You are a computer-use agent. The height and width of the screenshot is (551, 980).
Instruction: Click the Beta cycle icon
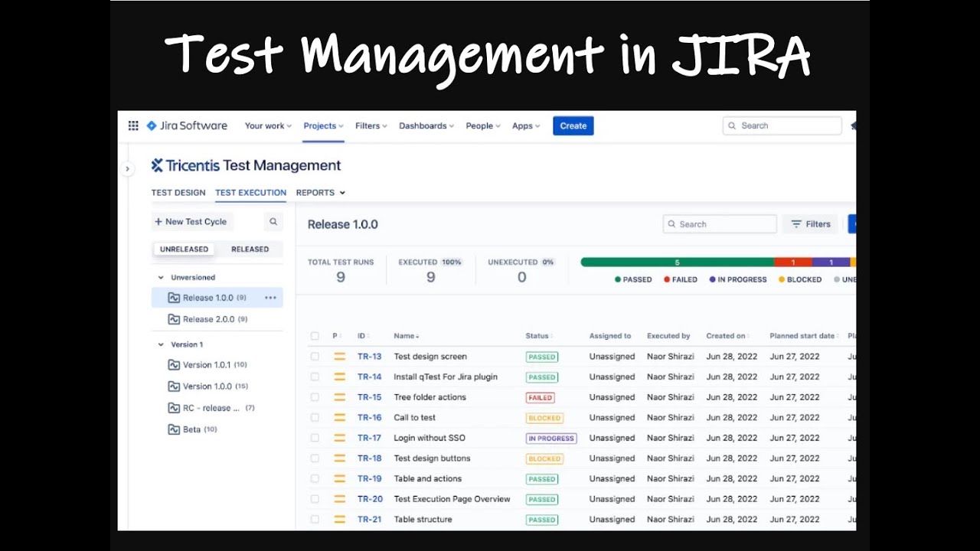coord(174,429)
